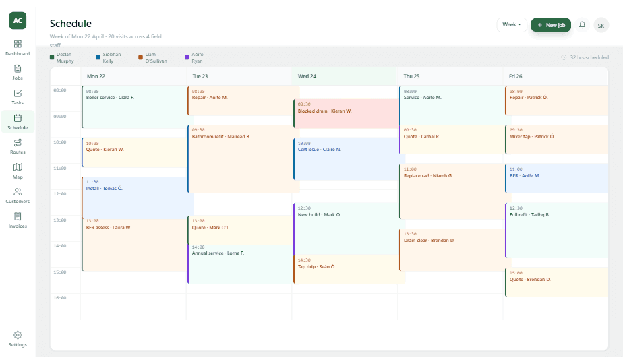Open Replace rad · Niamh G. visit
The width and height of the screenshot is (623, 364).
click(451, 191)
